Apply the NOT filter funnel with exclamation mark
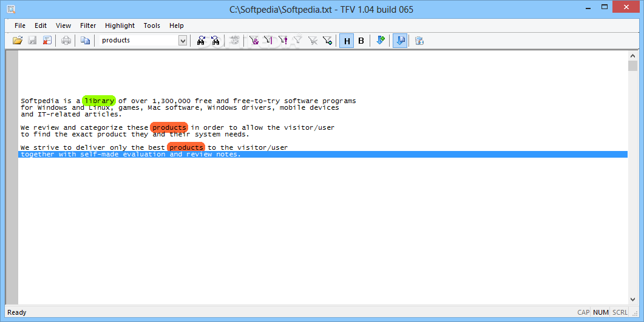The width and height of the screenshot is (644, 322). (283, 40)
